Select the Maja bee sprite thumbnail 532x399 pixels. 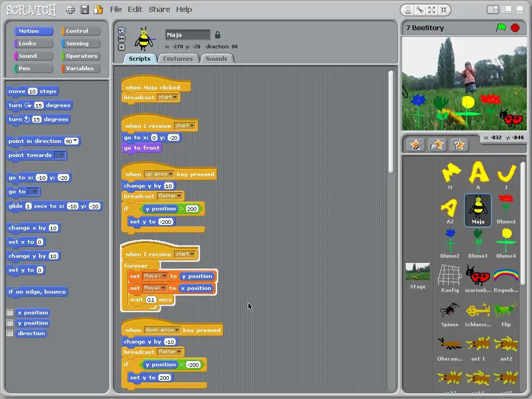pyautogui.click(x=478, y=210)
